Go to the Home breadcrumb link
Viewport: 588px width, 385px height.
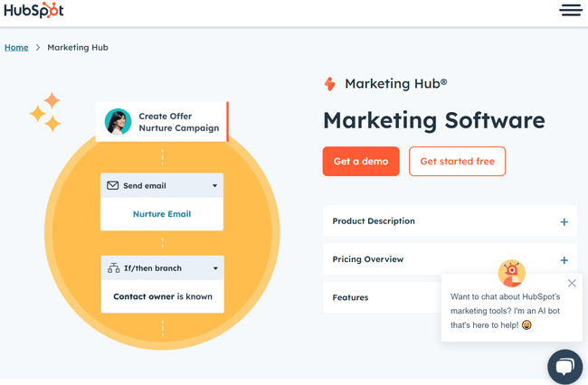tap(16, 48)
